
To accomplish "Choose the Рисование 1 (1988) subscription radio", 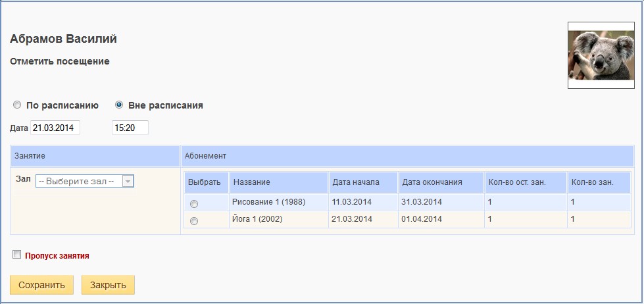I will [194, 204].
